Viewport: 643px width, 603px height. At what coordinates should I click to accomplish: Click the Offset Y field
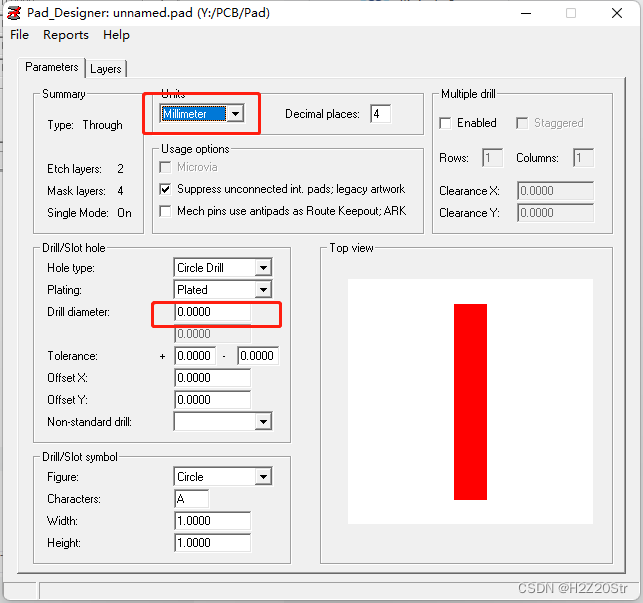(212, 400)
